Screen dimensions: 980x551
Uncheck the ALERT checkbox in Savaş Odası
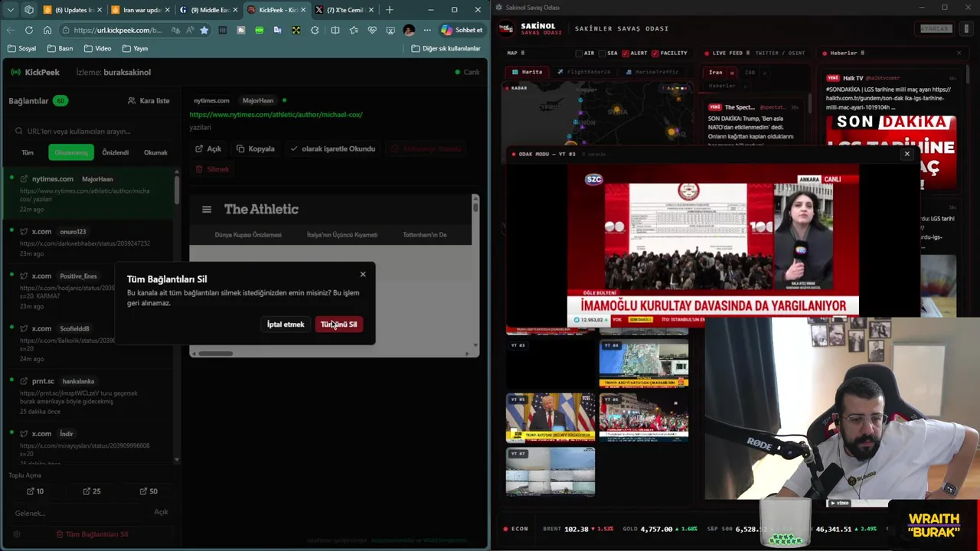click(625, 54)
